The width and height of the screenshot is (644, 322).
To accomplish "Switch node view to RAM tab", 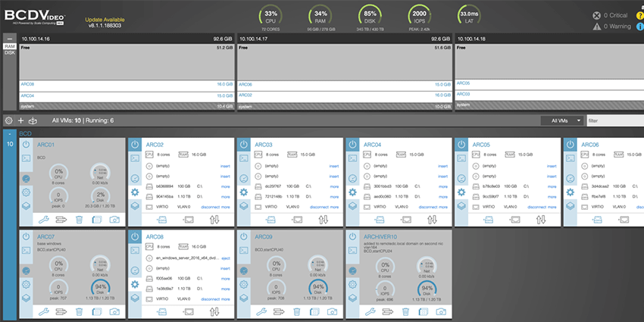I will pyautogui.click(x=9, y=47).
